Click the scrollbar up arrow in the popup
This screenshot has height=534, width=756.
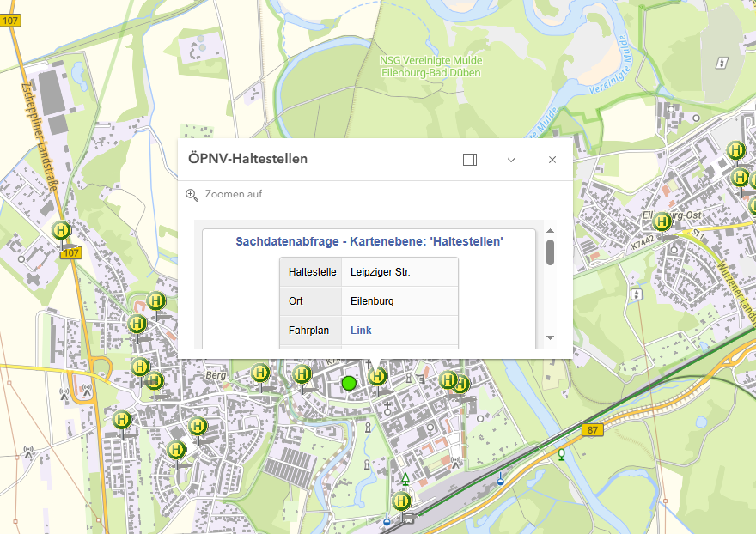[551, 230]
